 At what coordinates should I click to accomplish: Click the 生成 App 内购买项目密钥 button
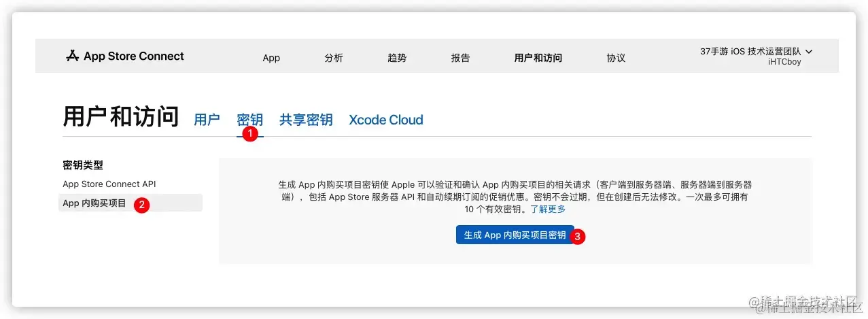click(x=515, y=235)
